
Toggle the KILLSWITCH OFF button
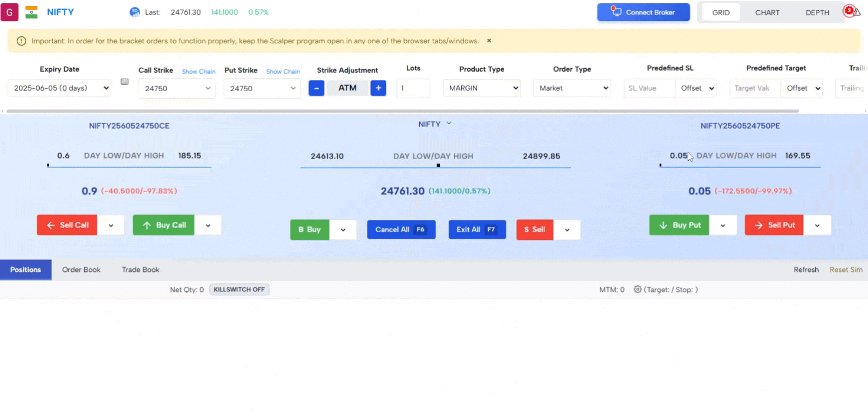point(239,290)
